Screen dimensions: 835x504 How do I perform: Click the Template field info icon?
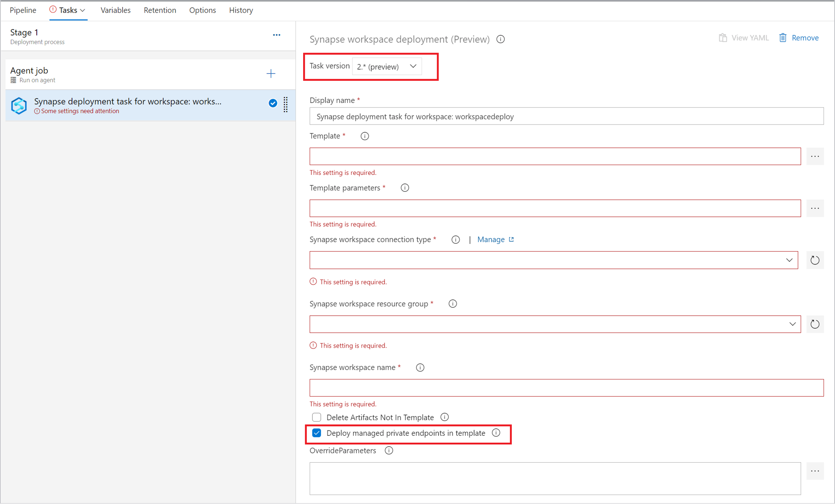pos(364,136)
